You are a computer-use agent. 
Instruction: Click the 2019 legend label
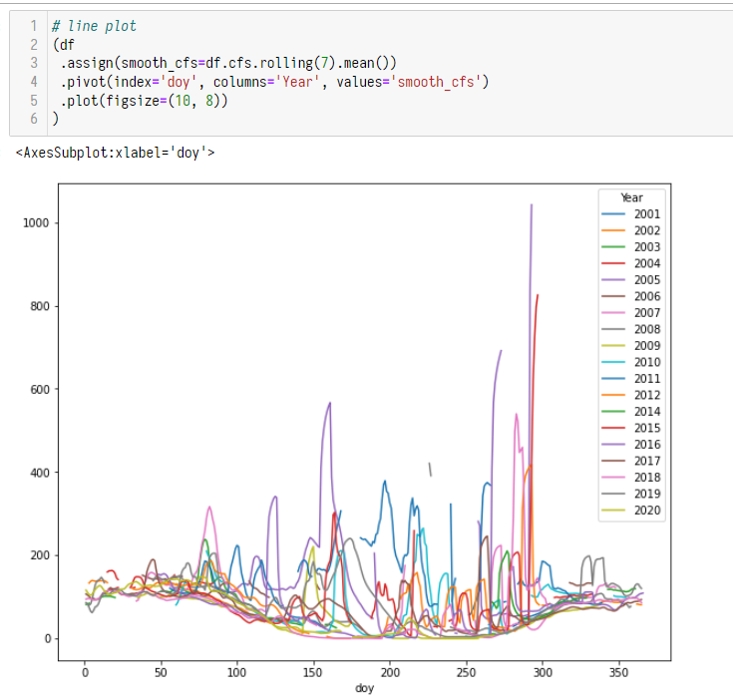coord(647,494)
